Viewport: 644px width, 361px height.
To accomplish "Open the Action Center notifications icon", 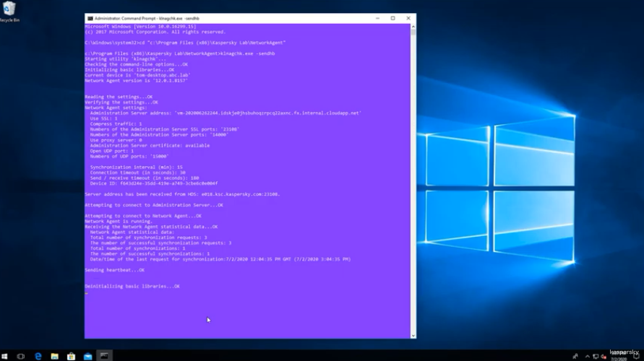I will pos(637,356).
